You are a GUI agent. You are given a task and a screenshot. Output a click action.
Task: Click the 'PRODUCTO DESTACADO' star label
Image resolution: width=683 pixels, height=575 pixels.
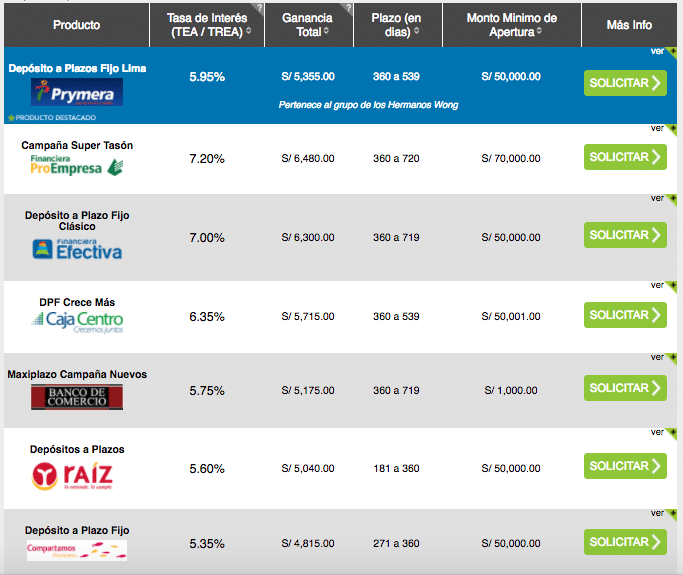tap(52, 118)
